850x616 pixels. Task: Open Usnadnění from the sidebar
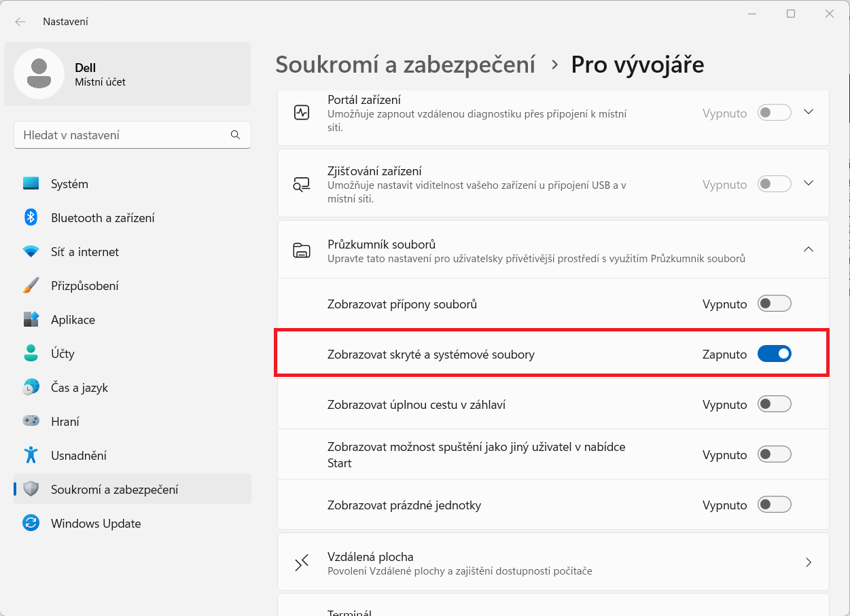79,455
